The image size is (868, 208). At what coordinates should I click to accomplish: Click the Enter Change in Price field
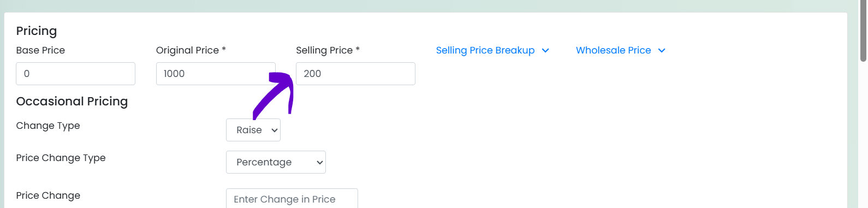(292, 198)
